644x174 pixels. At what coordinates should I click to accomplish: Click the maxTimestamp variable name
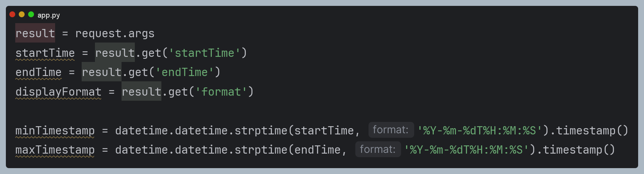tap(55, 150)
